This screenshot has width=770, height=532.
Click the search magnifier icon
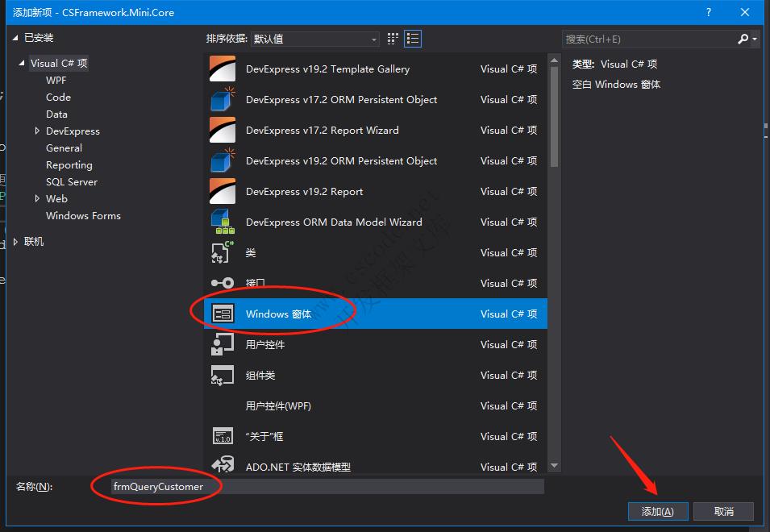(x=743, y=39)
